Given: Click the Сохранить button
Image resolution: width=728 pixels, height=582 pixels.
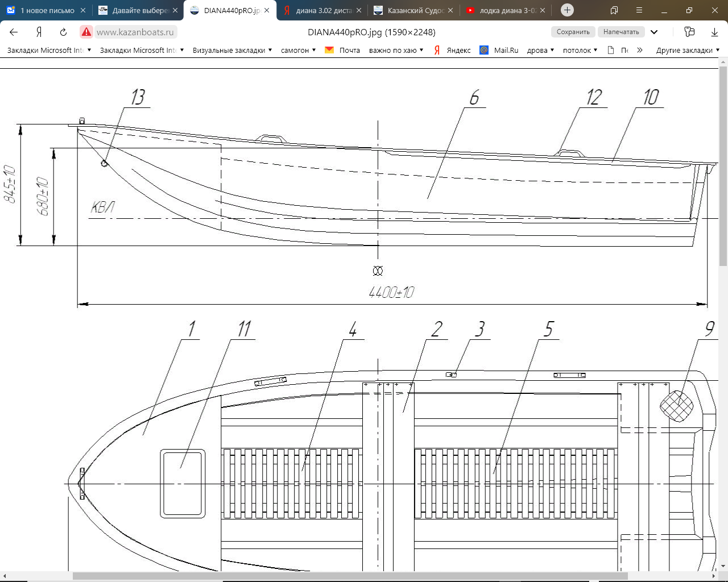Looking at the screenshot, I should point(573,32).
